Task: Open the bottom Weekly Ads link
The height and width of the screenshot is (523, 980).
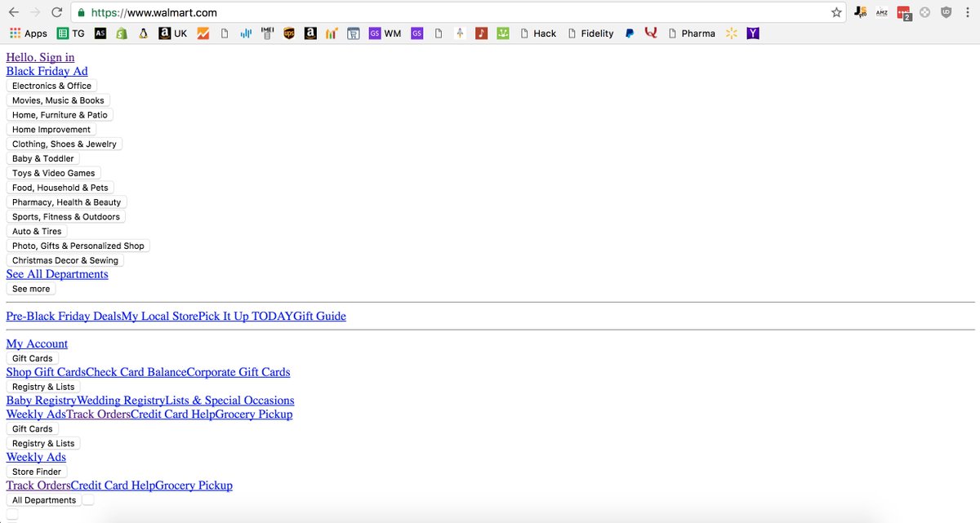Action: (36, 457)
